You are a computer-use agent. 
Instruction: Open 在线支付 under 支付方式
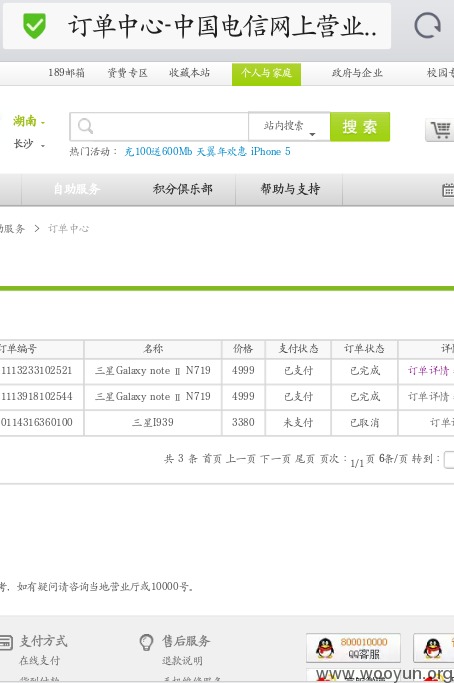[40, 661]
